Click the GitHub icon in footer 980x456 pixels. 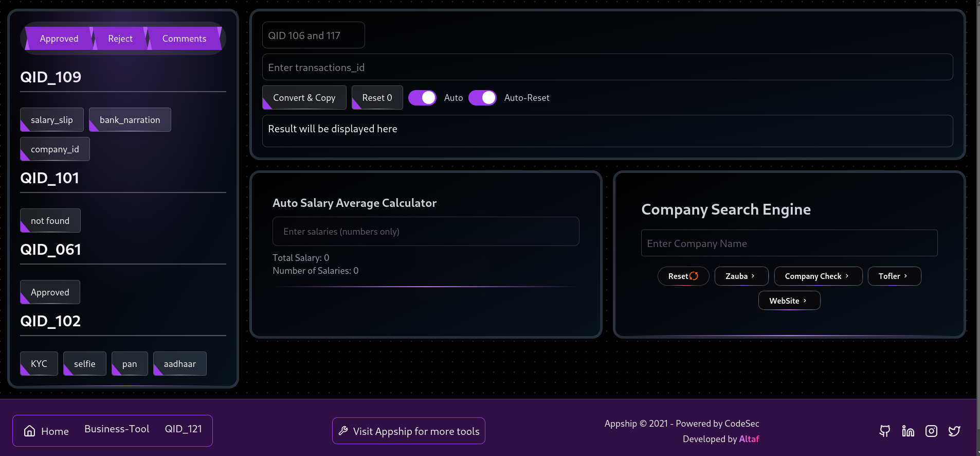click(884, 431)
